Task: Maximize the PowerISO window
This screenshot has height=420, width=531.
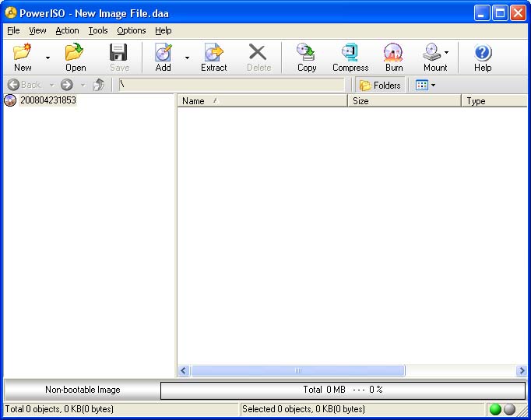Action: click(x=500, y=13)
